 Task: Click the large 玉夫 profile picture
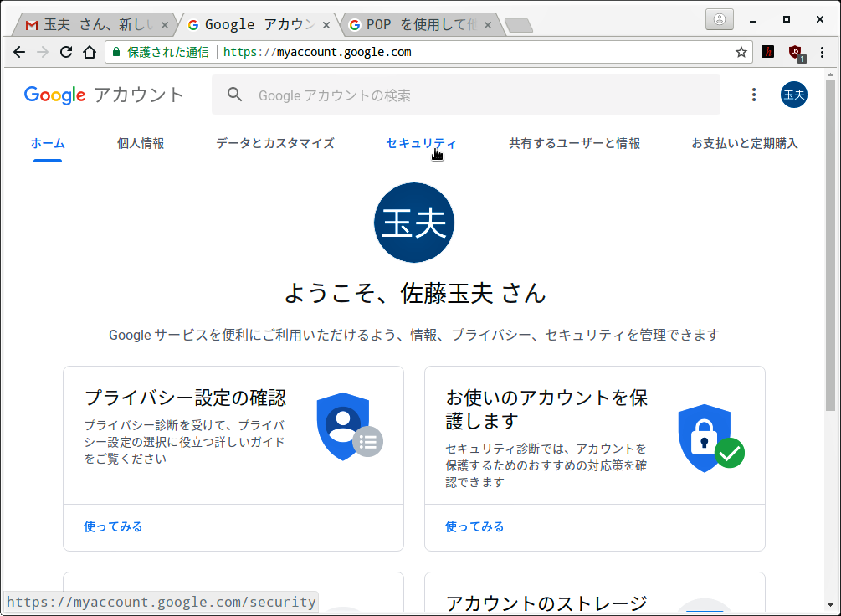pos(414,223)
